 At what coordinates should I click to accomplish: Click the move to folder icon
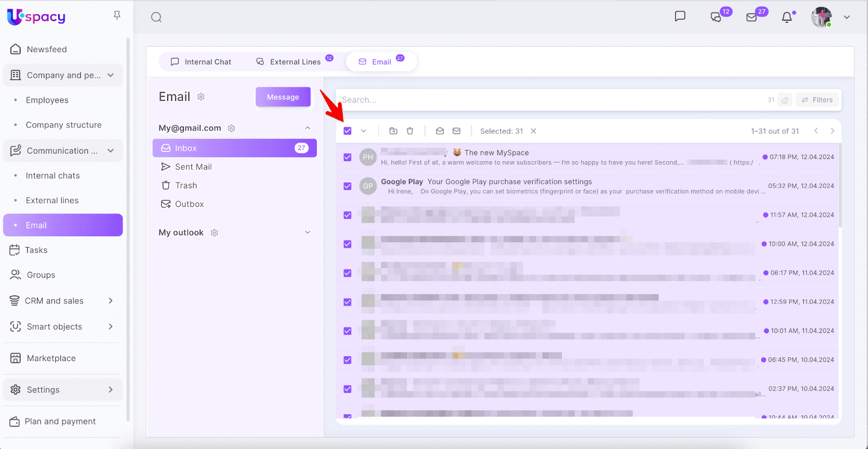click(393, 131)
